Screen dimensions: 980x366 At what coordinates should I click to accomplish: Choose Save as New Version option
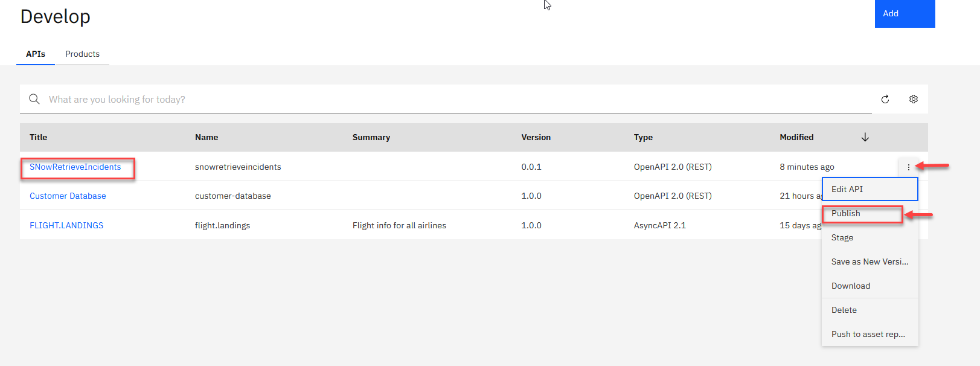click(x=870, y=262)
